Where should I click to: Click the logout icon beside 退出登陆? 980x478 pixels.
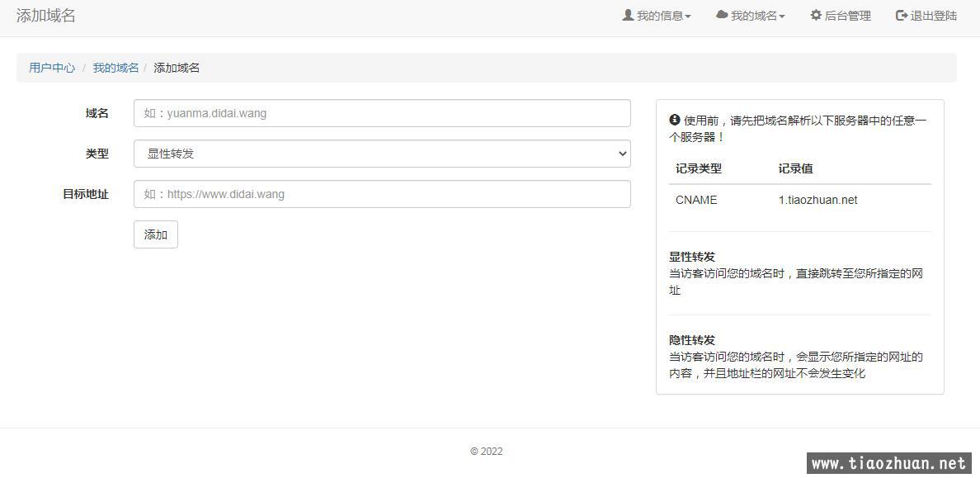tap(902, 15)
